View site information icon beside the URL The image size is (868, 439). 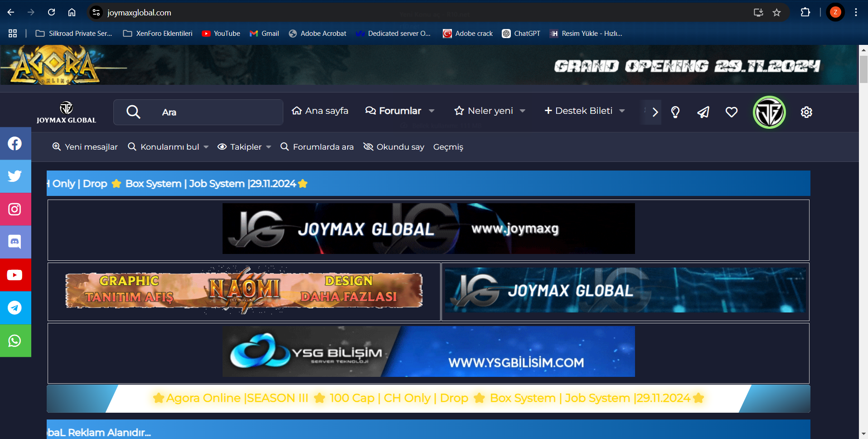(96, 12)
